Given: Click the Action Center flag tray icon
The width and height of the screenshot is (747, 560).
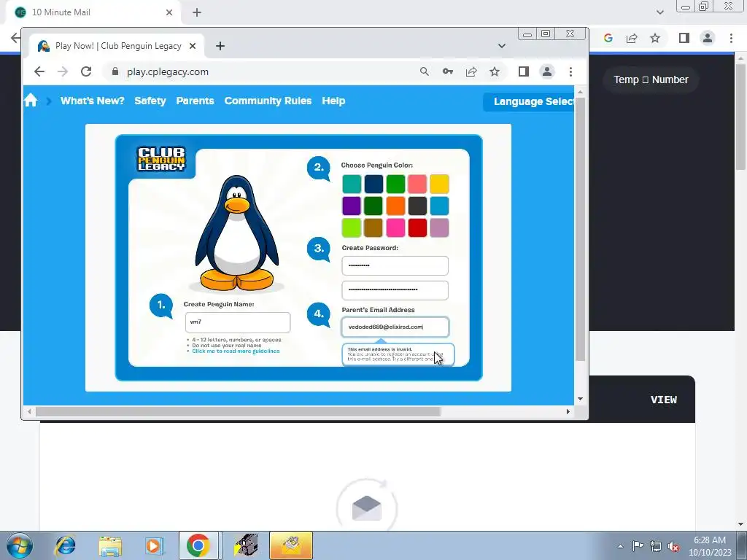Looking at the screenshot, I should [638, 546].
